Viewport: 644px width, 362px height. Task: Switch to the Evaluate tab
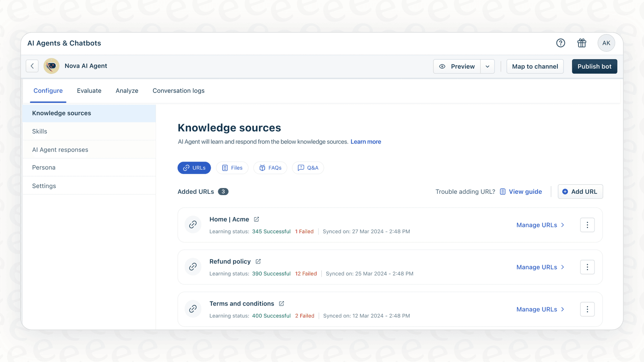click(89, 91)
